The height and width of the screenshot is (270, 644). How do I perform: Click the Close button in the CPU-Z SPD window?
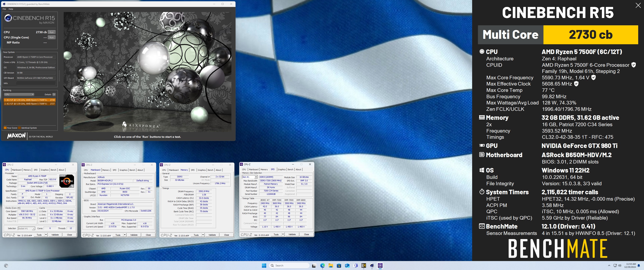[x=306, y=234]
